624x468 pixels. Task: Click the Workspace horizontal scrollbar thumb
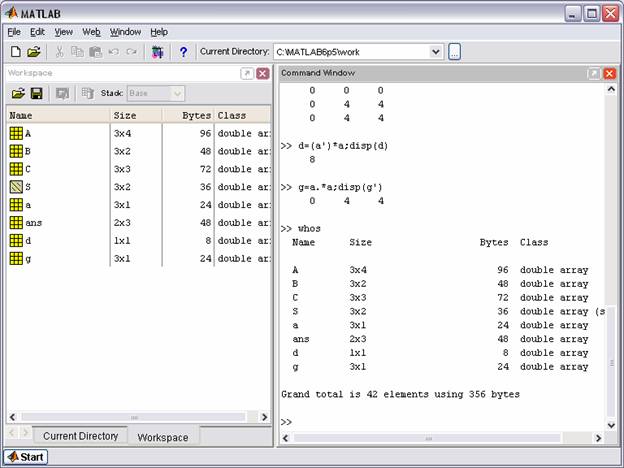click(134, 417)
